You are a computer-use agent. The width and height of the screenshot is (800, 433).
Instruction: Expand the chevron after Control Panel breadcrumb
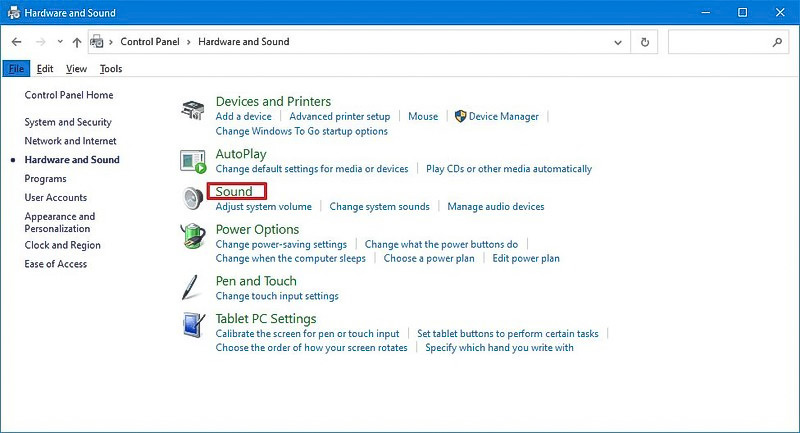coord(188,42)
